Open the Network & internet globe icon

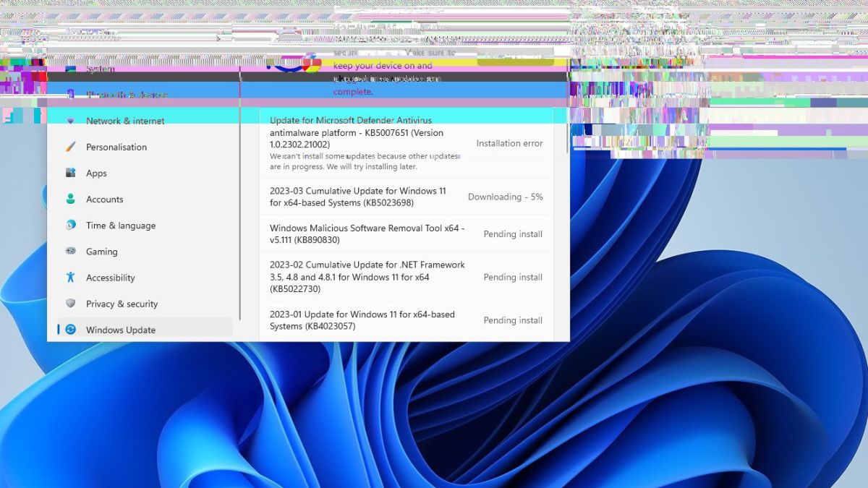click(x=70, y=121)
